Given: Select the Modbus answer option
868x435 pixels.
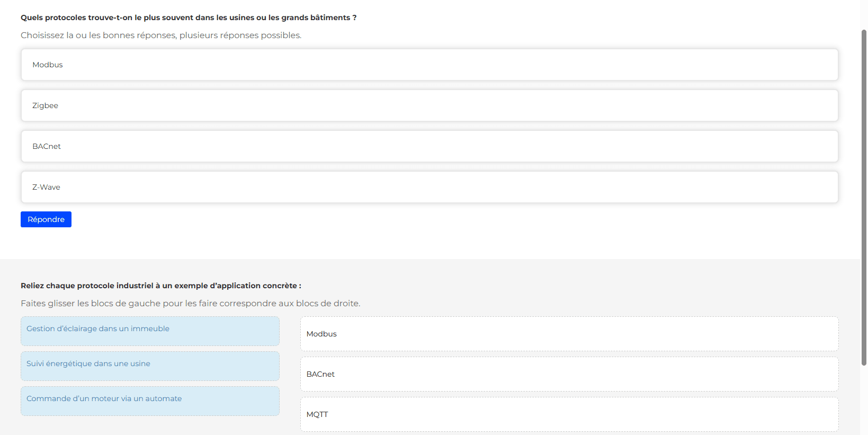Looking at the screenshot, I should point(429,65).
